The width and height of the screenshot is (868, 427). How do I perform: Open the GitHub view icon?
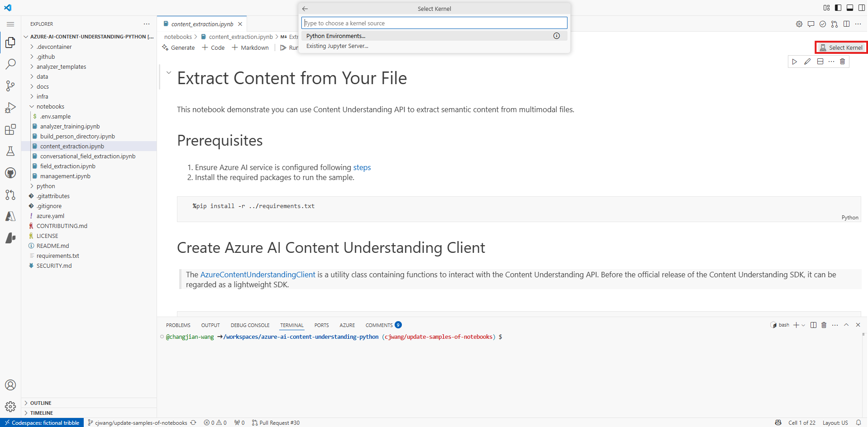pos(10,173)
